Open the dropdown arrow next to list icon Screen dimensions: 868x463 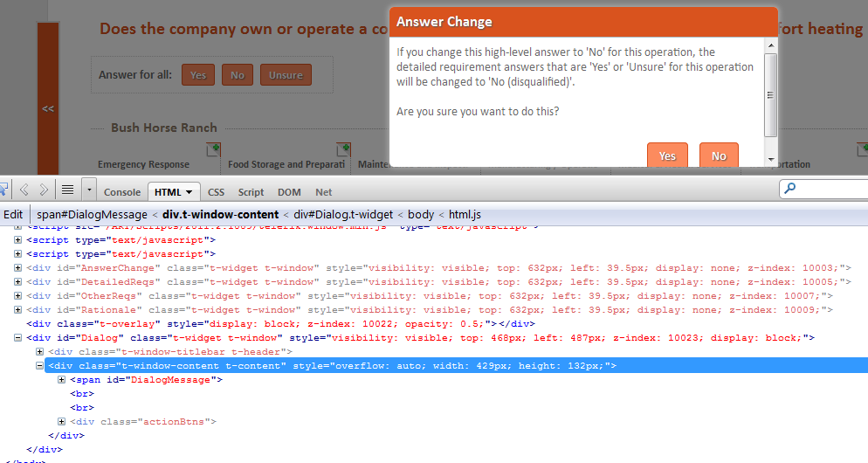(89, 190)
